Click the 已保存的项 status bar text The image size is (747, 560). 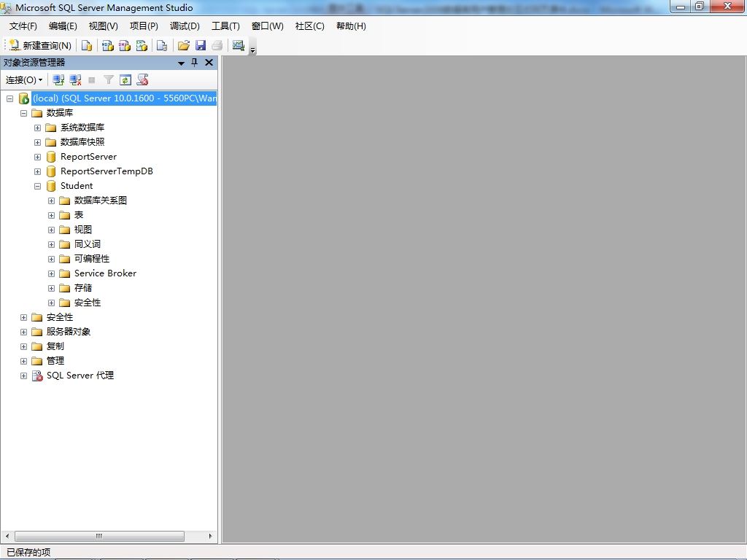28,553
